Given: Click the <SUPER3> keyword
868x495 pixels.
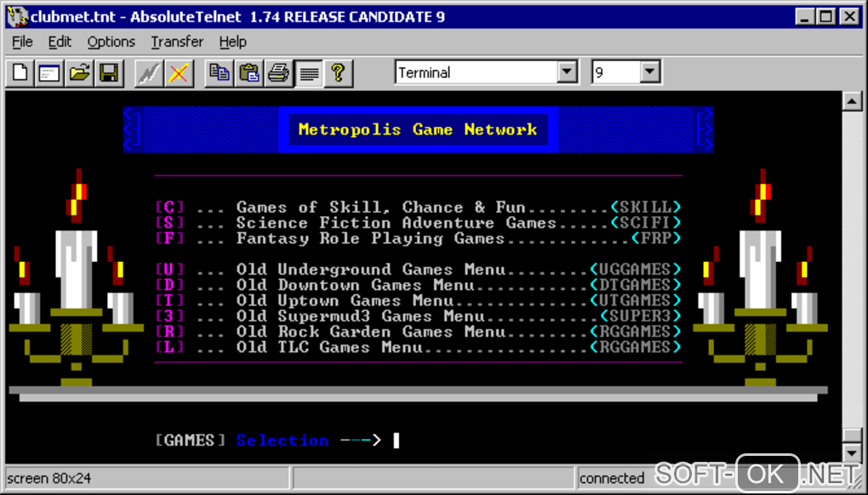Looking at the screenshot, I should (641, 316).
